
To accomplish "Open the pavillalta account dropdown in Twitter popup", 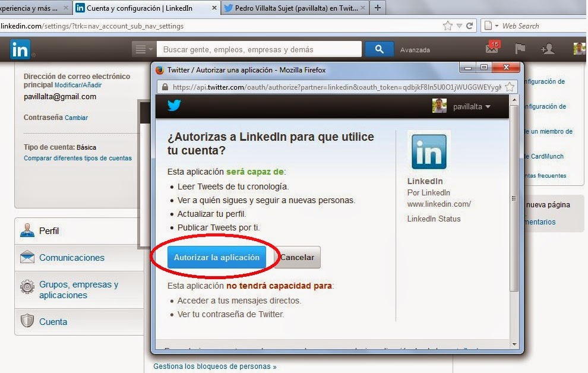I will pyautogui.click(x=472, y=107).
